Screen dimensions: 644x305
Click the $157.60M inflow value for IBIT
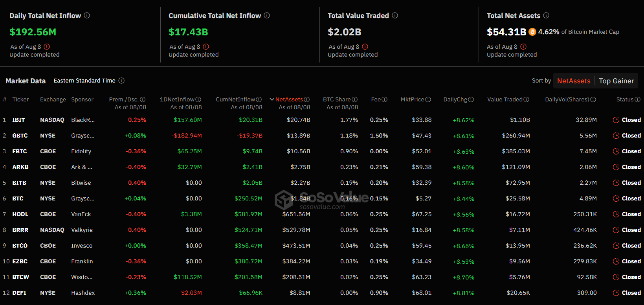pyautogui.click(x=188, y=120)
